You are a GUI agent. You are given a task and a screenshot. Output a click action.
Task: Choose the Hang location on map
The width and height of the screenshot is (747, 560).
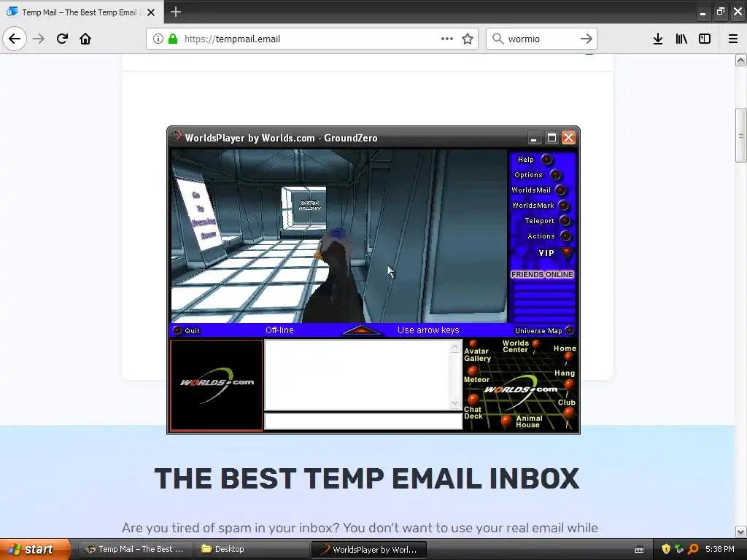point(569,384)
